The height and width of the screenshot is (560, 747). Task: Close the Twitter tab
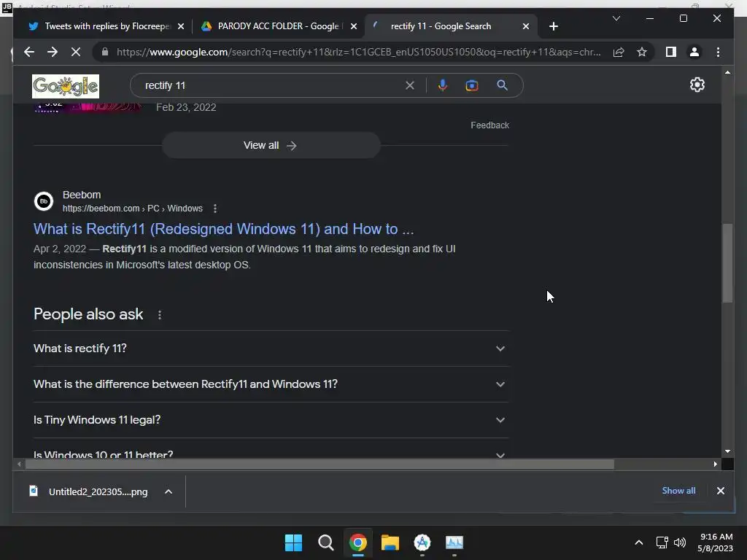[x=181, y=27]
